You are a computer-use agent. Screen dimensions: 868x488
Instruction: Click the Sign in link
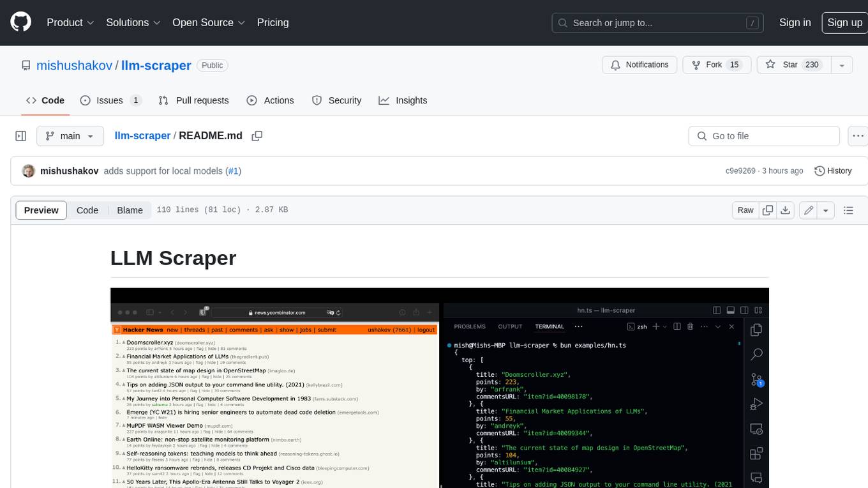click(795, 22)
